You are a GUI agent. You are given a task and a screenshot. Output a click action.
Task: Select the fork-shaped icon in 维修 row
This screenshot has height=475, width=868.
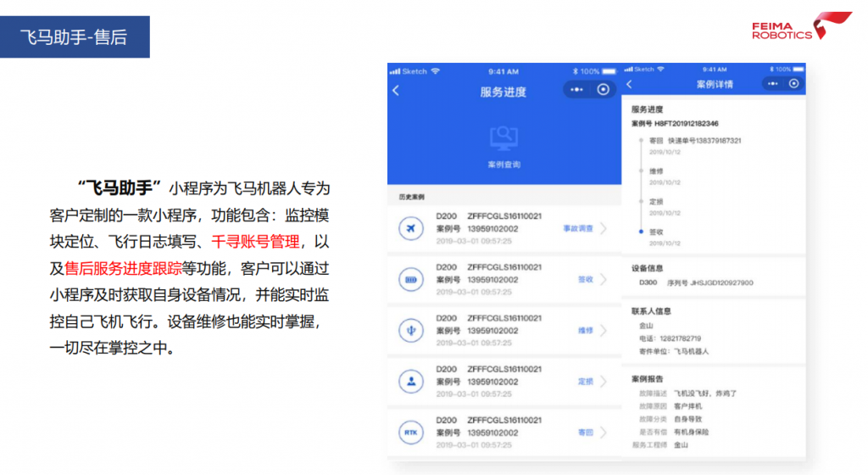pos(411,331)
